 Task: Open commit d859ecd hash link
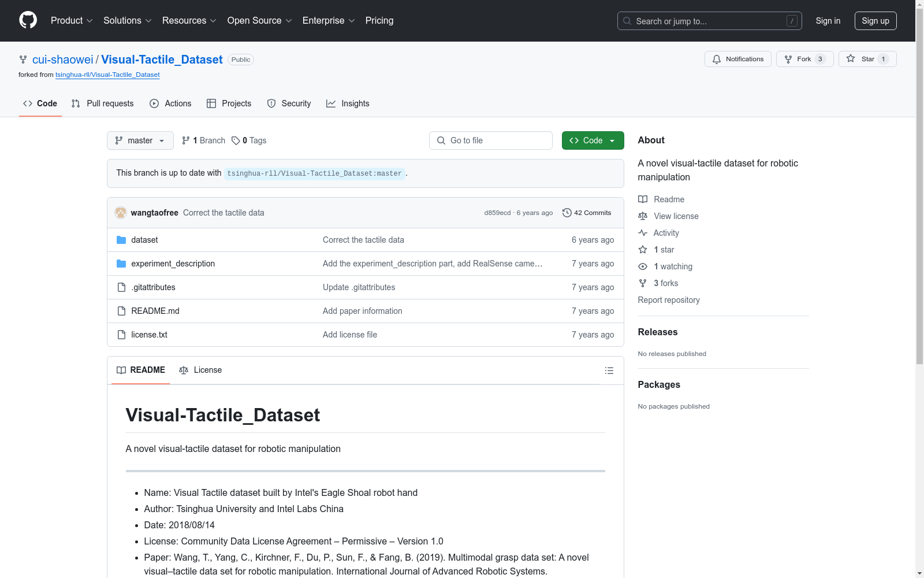tap(497, 213)
